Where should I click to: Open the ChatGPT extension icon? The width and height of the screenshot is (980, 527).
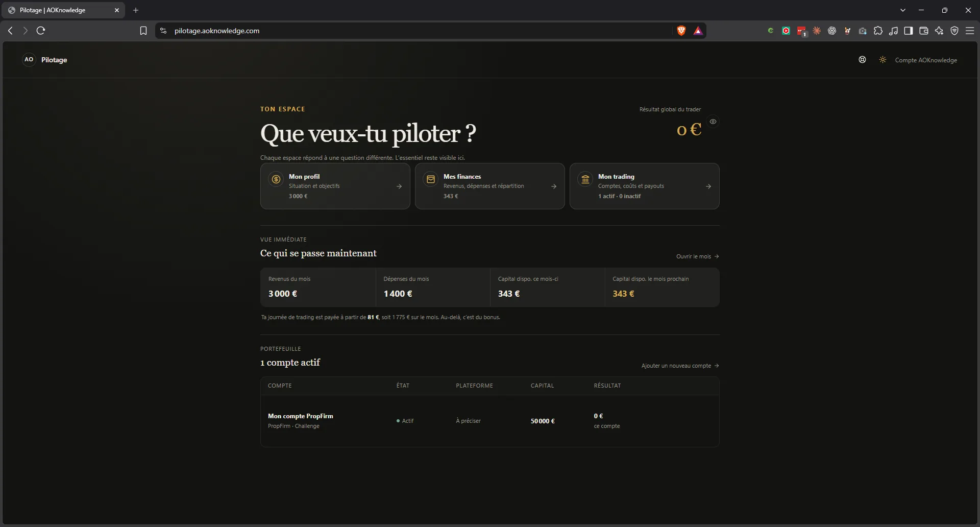click(x=832, y=31)
